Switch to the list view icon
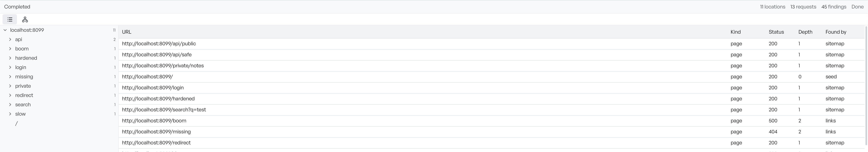 (10, 19)
